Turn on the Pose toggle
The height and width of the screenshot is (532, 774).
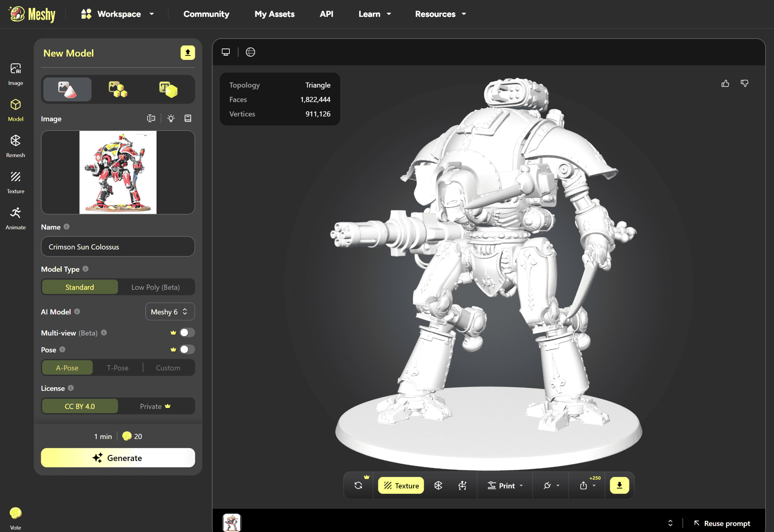point(187,349)
